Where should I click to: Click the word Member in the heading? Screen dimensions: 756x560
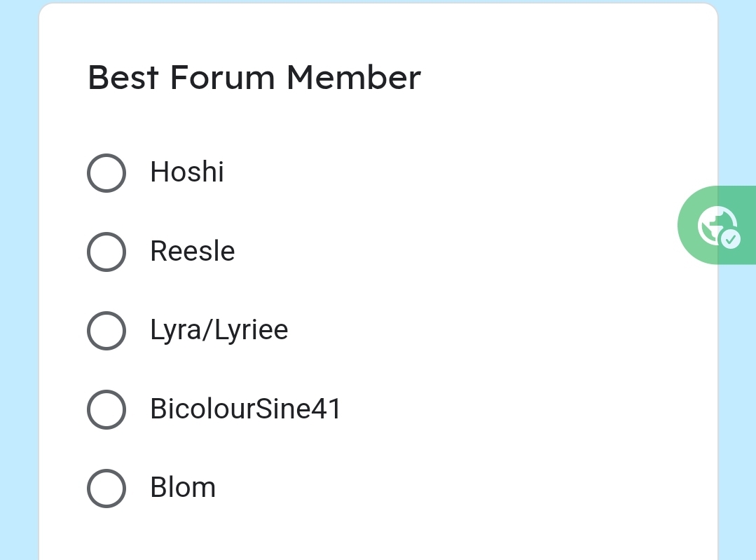tap(354, 77)
